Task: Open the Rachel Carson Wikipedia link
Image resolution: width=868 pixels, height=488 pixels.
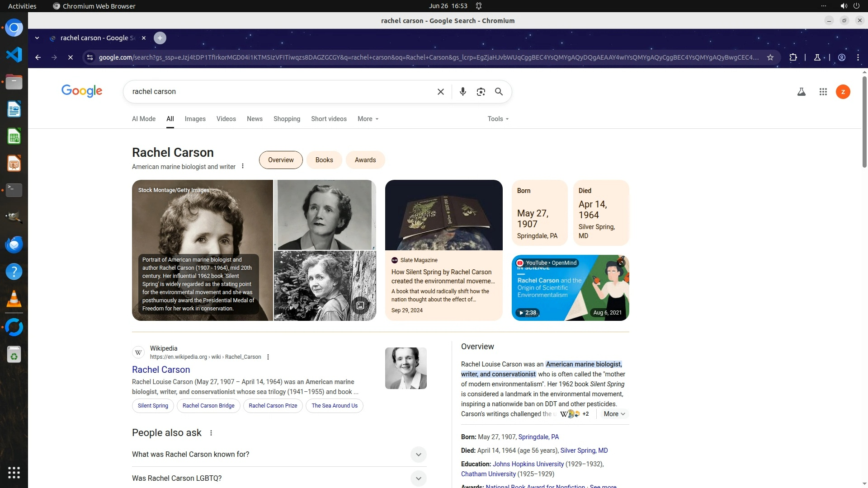Action: [161, 370]
